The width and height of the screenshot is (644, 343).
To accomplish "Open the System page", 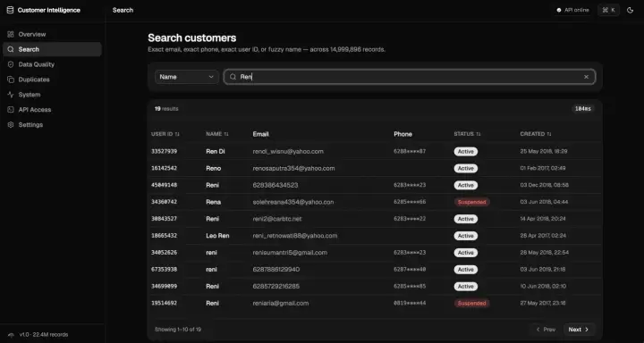I will (x=52, y=95).
